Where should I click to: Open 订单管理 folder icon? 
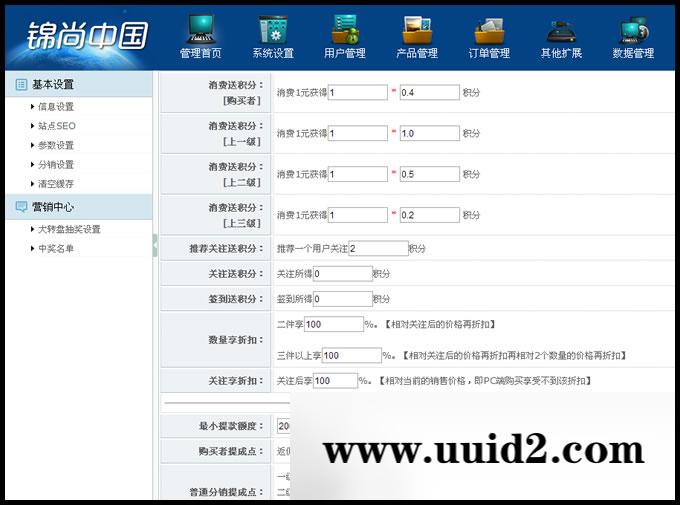point(489,30)
